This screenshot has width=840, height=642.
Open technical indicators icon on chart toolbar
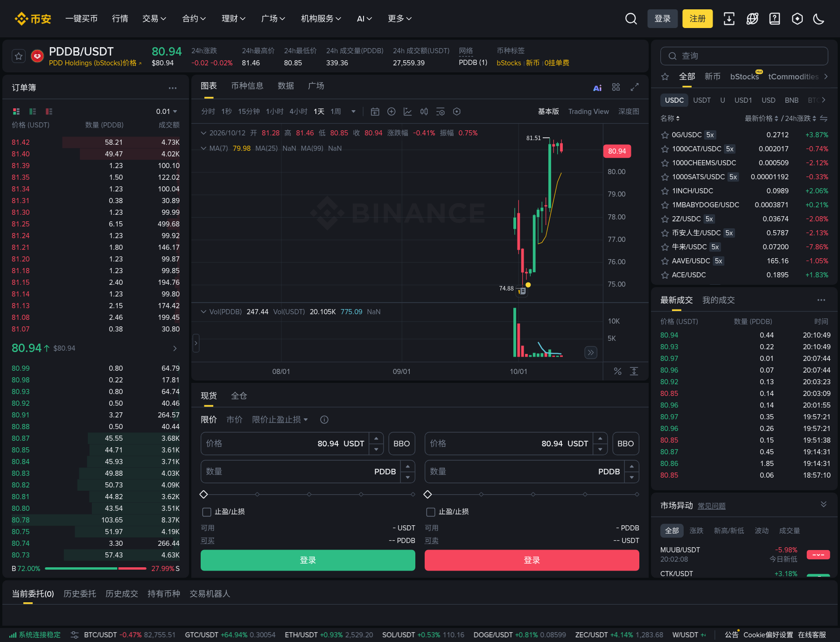(407, 112)
